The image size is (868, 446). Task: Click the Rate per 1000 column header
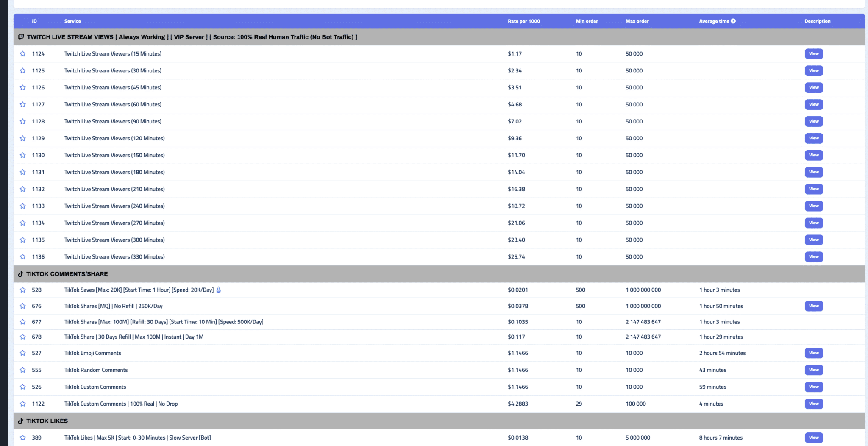pos(523,21)
